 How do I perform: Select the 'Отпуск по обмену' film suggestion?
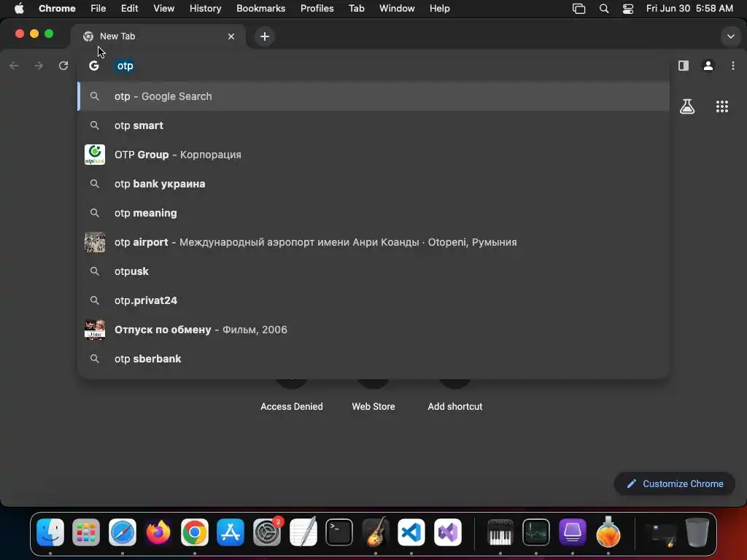(x=373, y=330)
